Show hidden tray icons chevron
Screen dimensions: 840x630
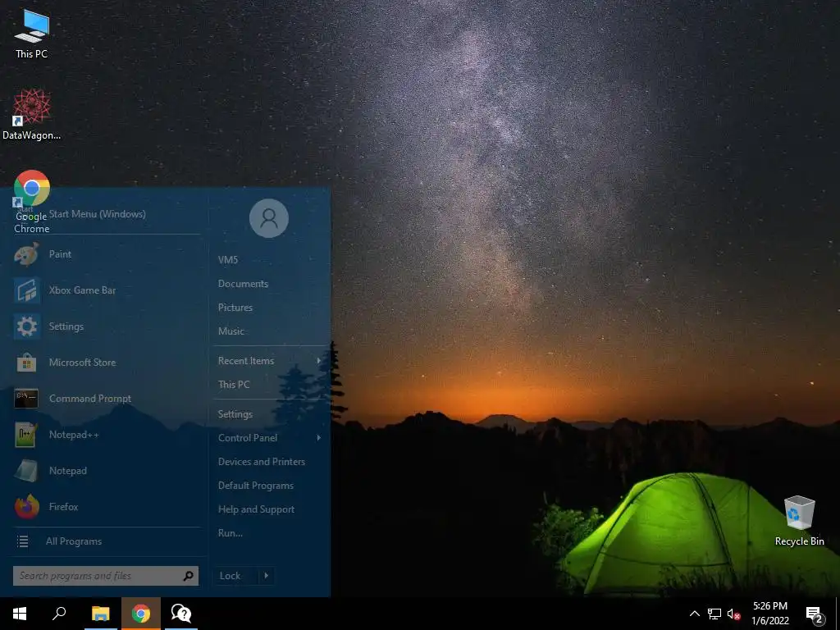tap(694, 614)
